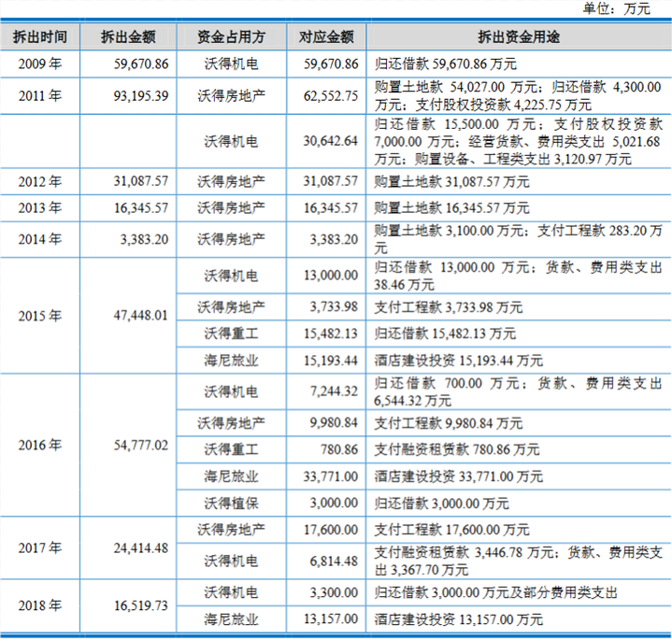The image size is (672, 639).
Task: Click the text 归还借款 3,000.00 万元及部分费用类支出
Action: pyautogui.click(x=496, y=592)
